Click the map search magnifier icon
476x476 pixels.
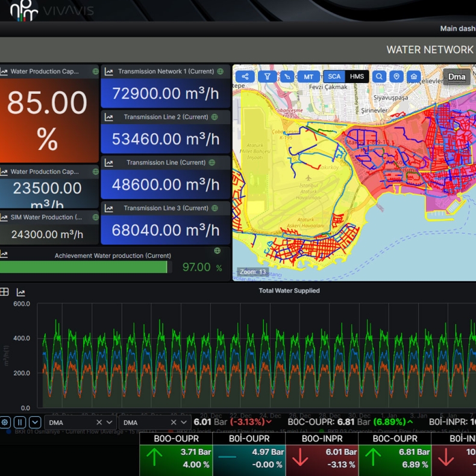coord(379,77)
